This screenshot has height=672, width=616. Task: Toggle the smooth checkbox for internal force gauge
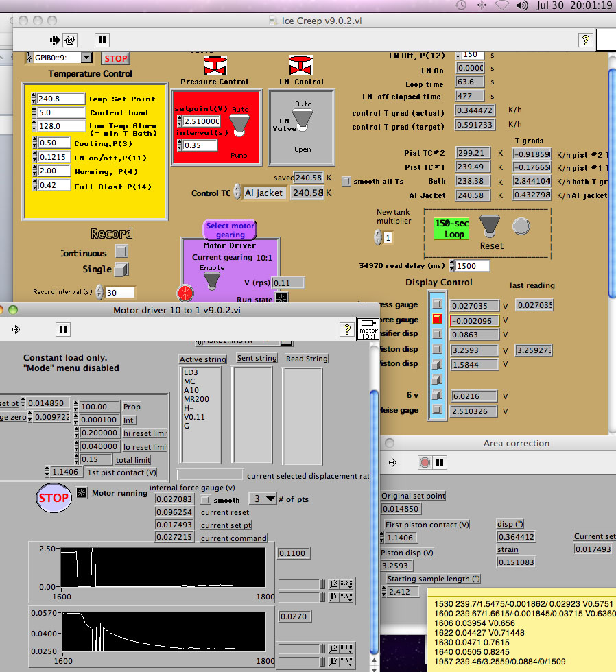point(204,500)
